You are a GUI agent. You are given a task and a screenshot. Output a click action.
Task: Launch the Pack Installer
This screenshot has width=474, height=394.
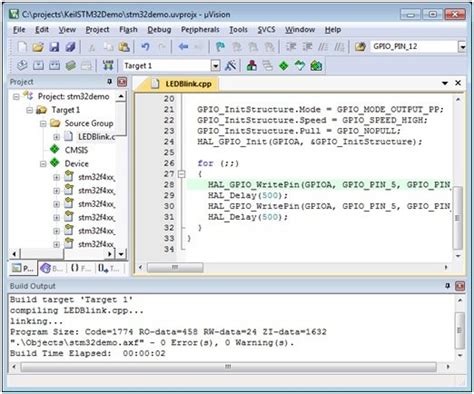(316, 66)
